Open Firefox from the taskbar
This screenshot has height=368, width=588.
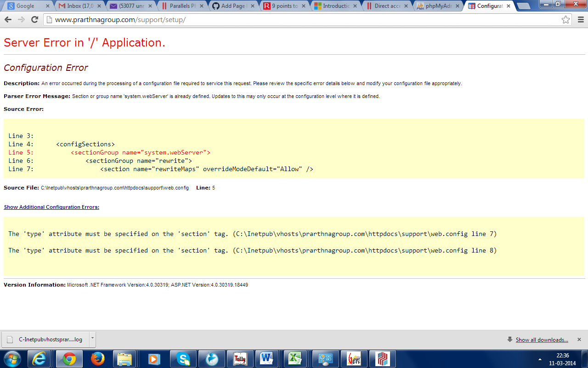(97, 359)
